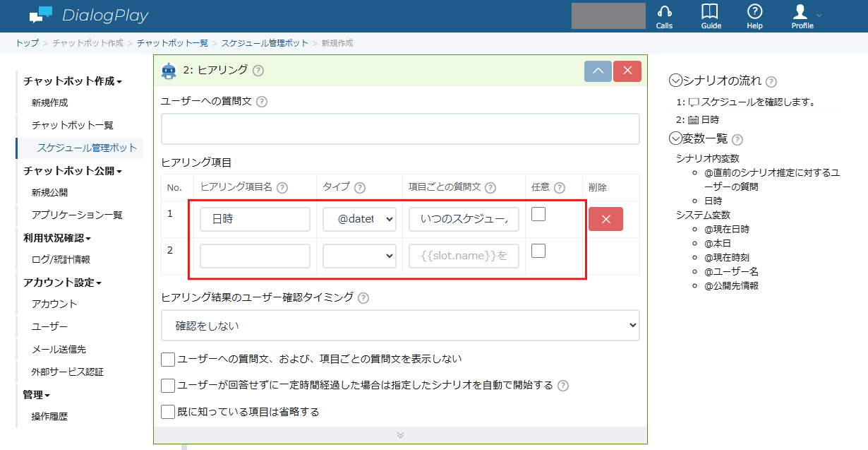
Task: Open メール送信先 in the sidebar
Action: click(59, 350)
